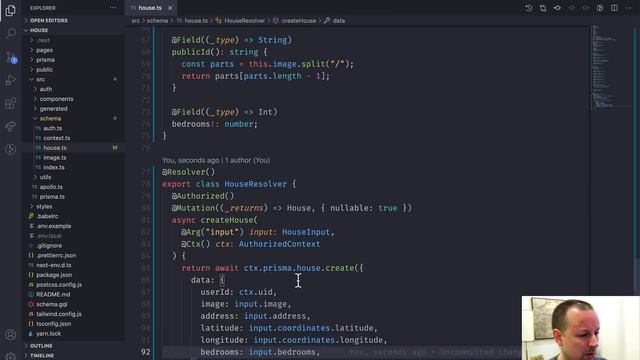Open apollo.ts file
Screen dimensions: 640x360
point(73,187)
